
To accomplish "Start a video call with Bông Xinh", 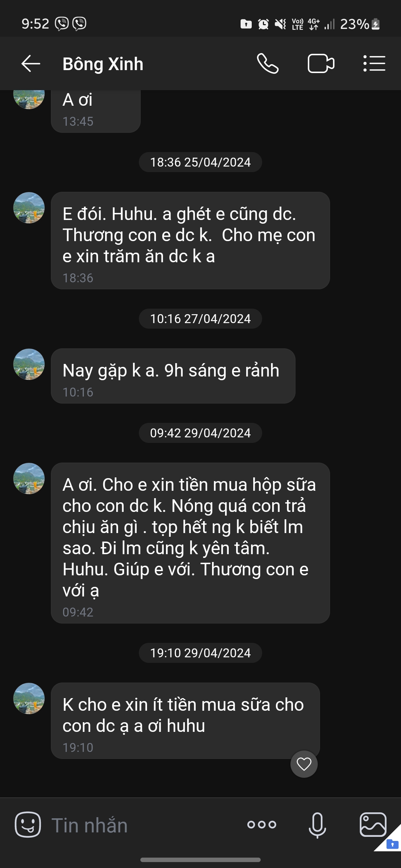I will click(321, 63).
